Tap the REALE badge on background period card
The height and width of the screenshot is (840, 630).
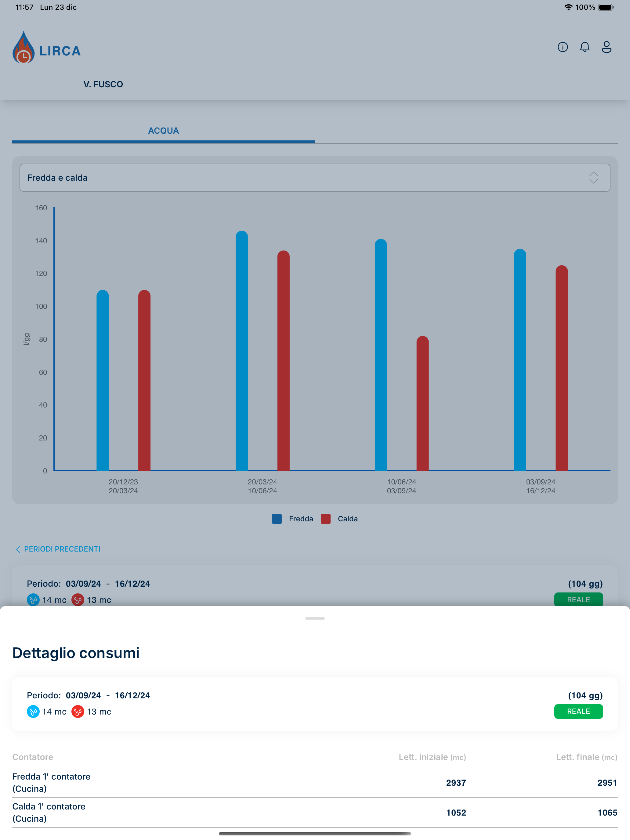click(x=578, y=599)
